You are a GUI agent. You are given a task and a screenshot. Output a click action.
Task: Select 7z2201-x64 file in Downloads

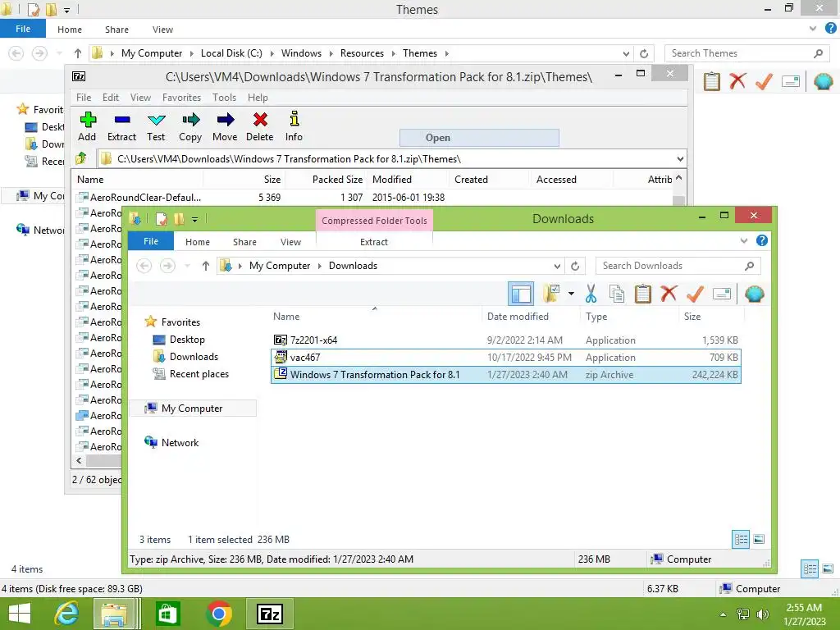click(506, 340)
